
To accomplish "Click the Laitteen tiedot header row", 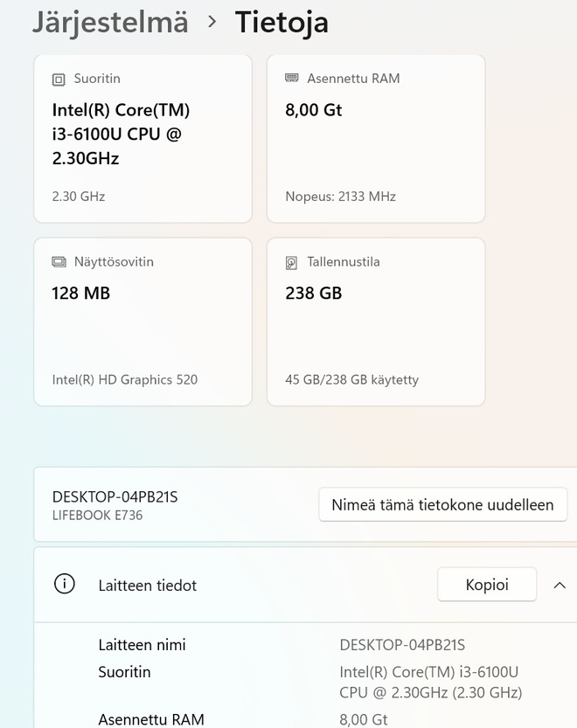I will coord(305,585).
